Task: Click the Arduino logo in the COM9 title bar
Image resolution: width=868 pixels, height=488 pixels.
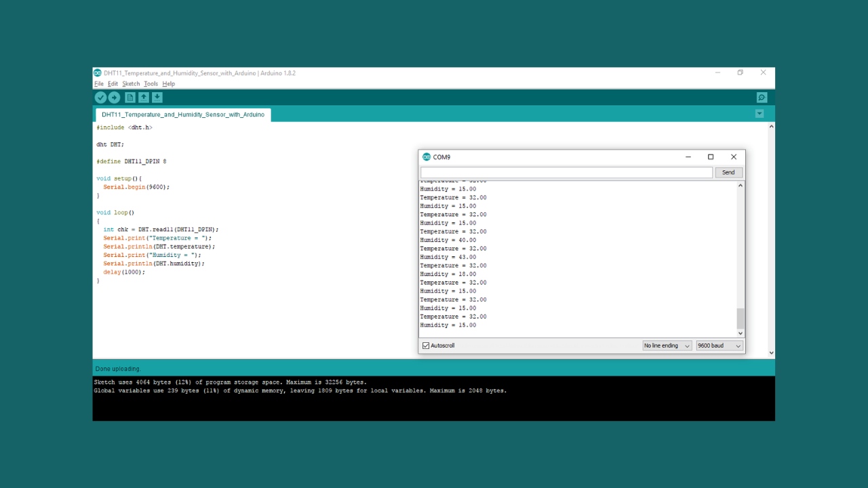Action: (x=427, y=157)
